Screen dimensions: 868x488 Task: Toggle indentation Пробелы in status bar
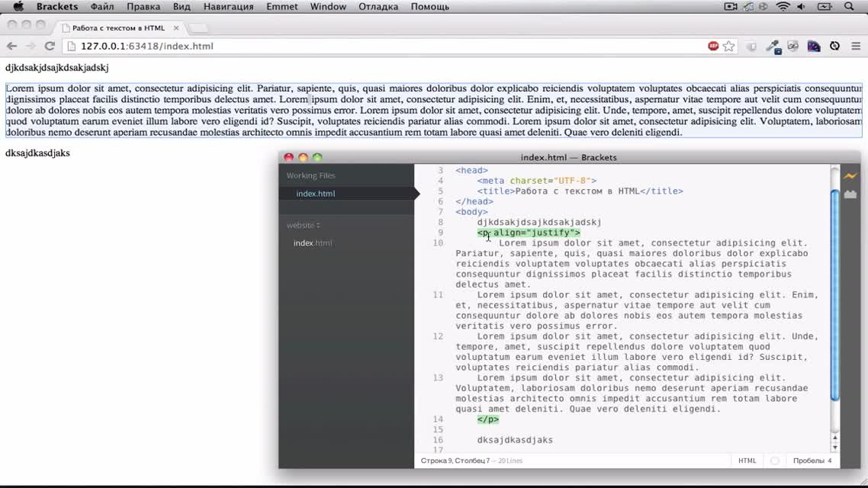[x=809, y=461]
